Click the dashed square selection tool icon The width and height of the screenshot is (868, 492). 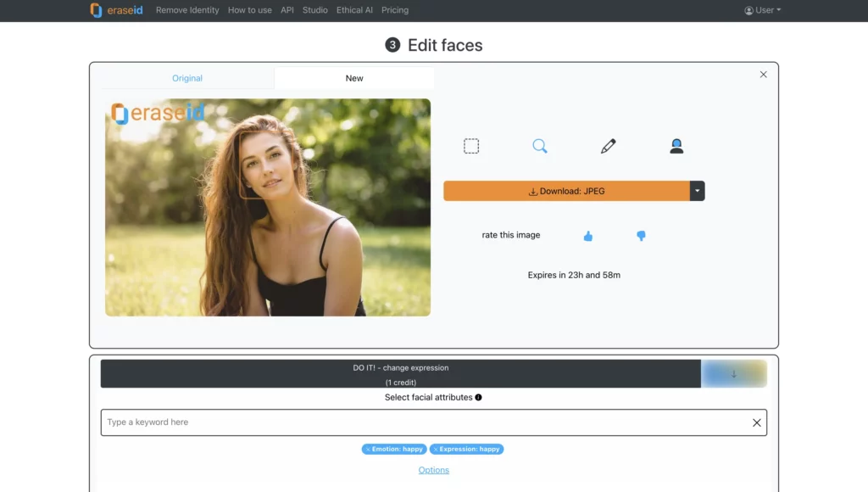[x=471, y=146]
